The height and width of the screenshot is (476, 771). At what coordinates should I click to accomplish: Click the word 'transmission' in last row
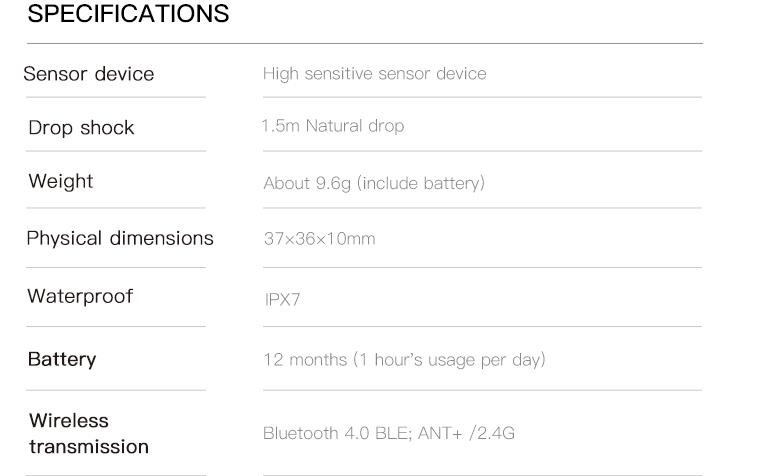[89, 447]
